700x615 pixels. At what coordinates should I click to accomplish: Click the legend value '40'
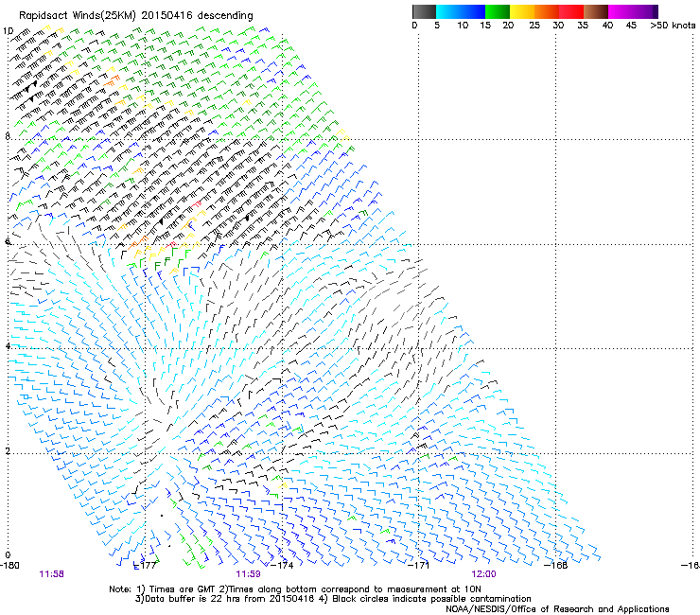point(607,26)
